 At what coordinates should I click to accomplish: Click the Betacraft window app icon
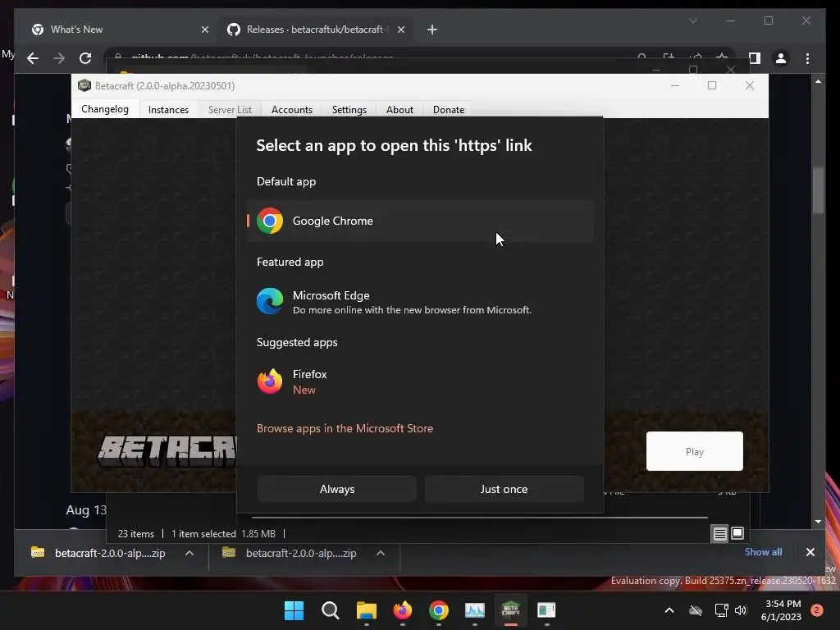(x=84, y=85)
